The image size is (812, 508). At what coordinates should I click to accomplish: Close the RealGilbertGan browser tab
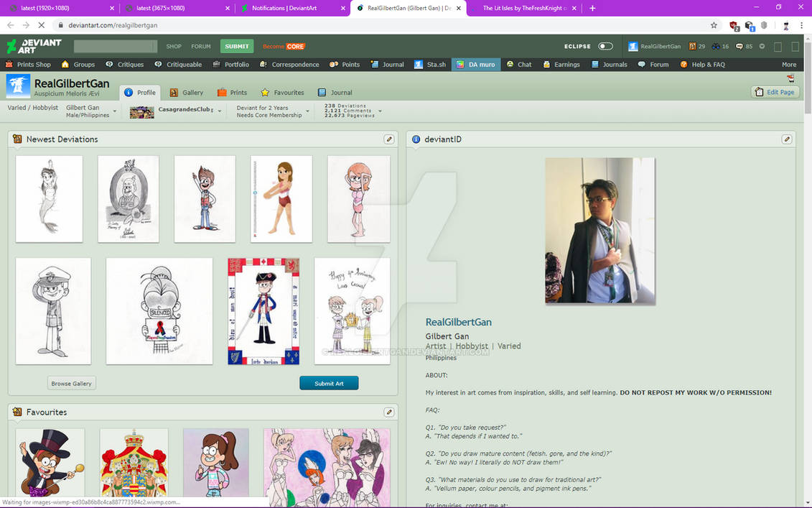point(458,9)
